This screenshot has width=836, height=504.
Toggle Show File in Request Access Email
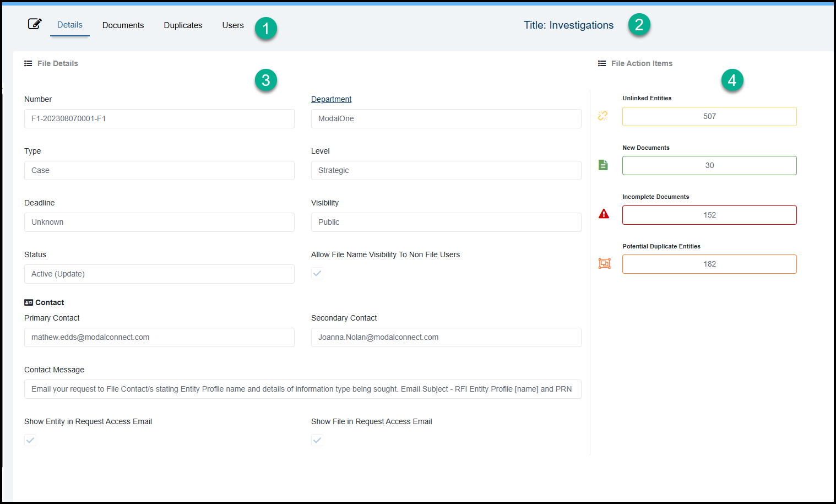pos(317,440)
